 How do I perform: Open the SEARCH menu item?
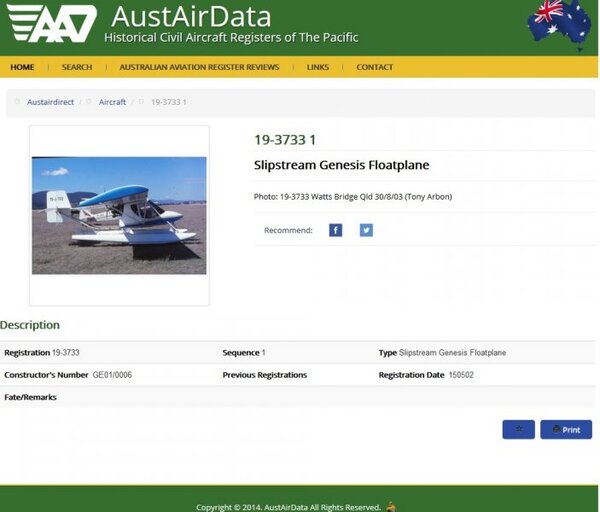pos(77,67)
